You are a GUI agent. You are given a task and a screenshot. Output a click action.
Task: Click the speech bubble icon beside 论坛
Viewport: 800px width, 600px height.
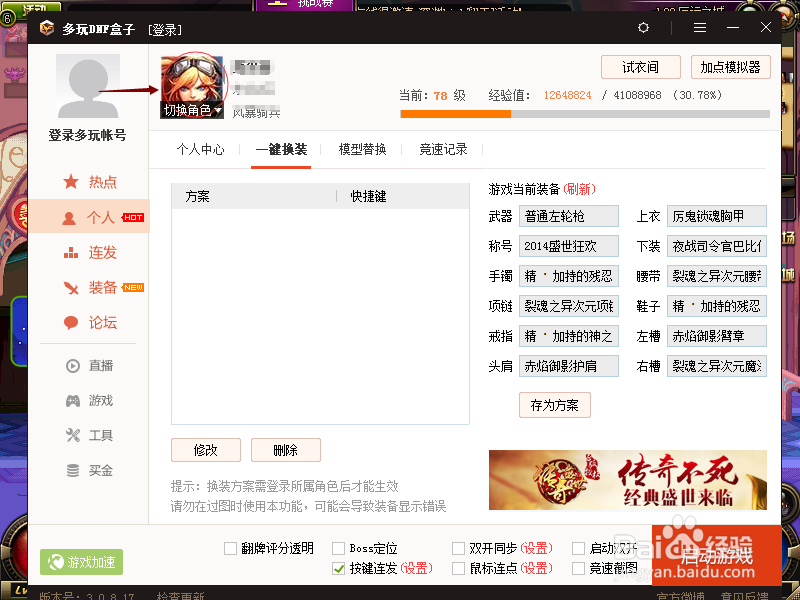[x=71, y=322]
